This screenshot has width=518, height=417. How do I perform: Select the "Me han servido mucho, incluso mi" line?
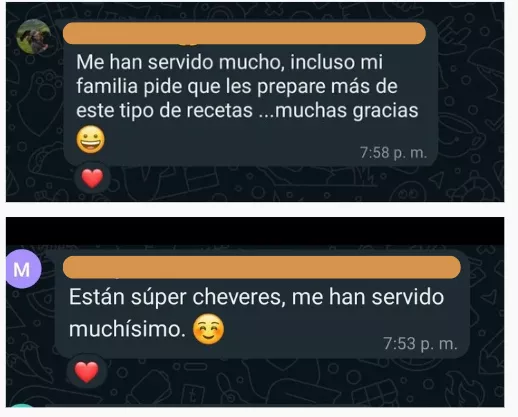point(230,62)
